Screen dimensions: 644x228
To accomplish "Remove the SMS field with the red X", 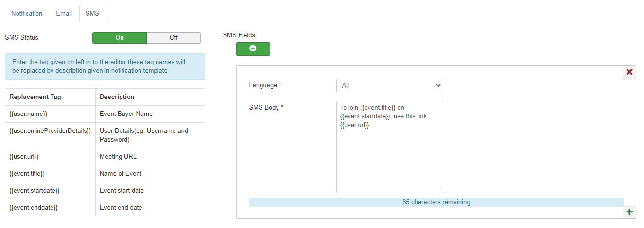I will point(629,72).
